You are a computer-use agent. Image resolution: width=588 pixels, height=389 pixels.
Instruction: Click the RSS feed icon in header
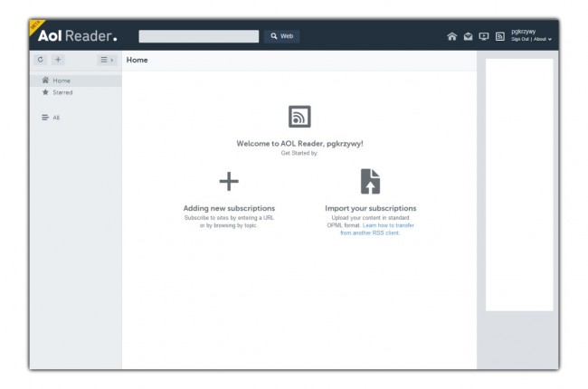tap(500, 36)
